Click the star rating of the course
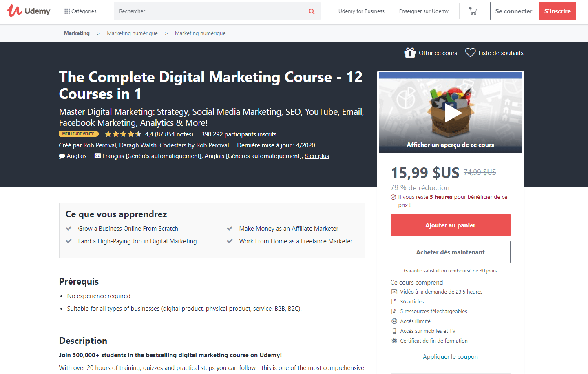 pyautogui.click(x=123, y=134)
